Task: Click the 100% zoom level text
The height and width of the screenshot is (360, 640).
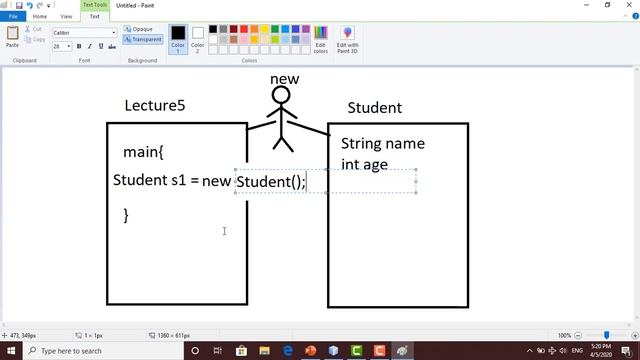Action: click(564, 335)
